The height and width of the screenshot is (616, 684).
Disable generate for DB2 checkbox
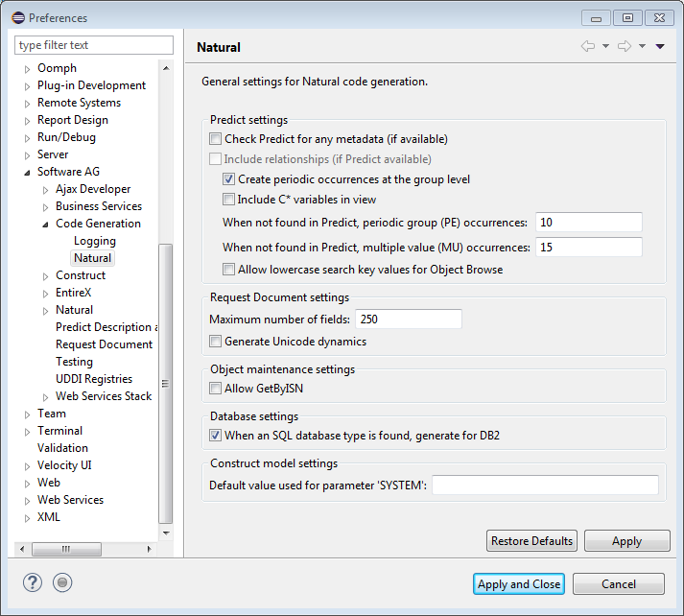(x=216, y=436)
